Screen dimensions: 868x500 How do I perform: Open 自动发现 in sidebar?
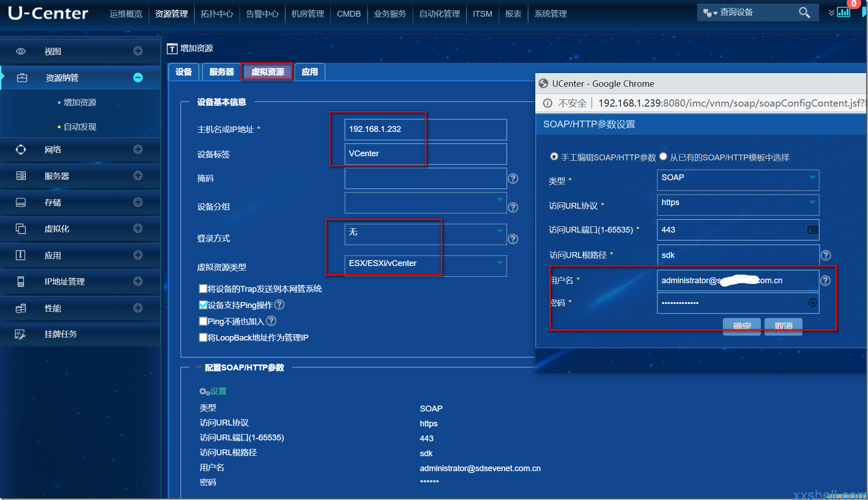click(80, 127)
